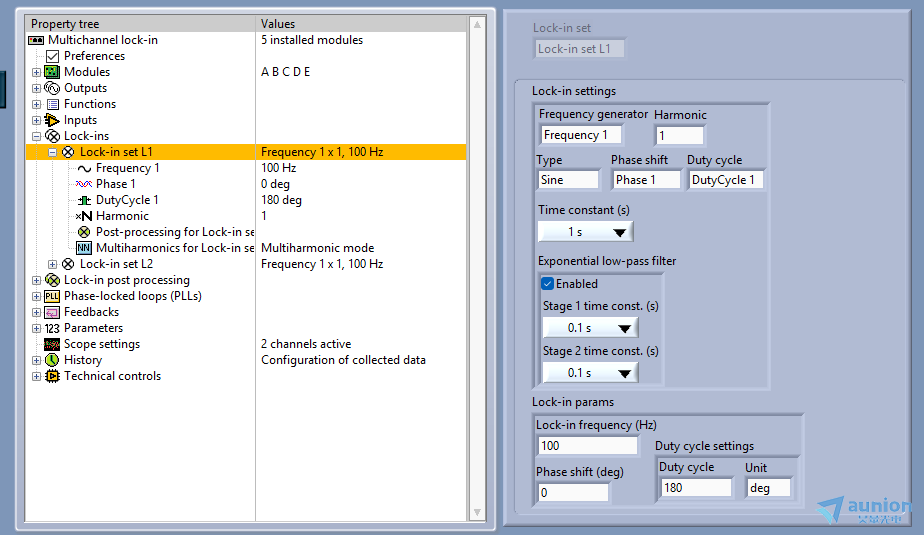This screenshot has height=535, width=924.
Task: Click the Multiharmonics NN icon
Action: [x=84, y=248]
